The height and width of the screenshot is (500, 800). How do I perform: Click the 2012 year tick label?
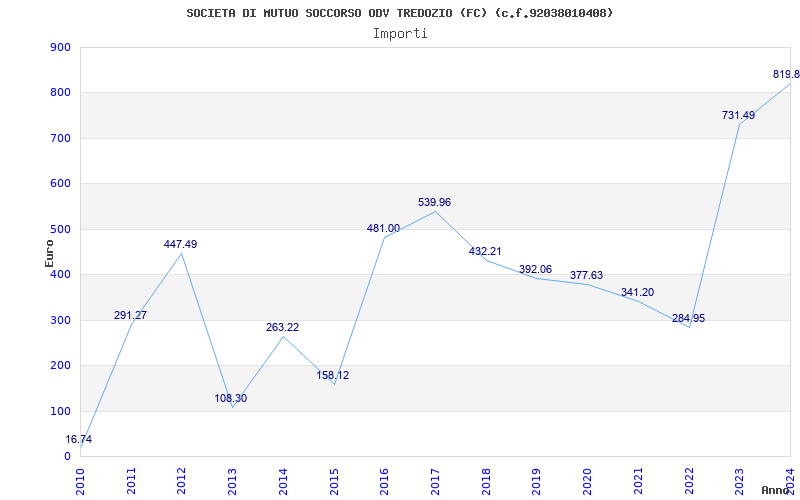182,481
